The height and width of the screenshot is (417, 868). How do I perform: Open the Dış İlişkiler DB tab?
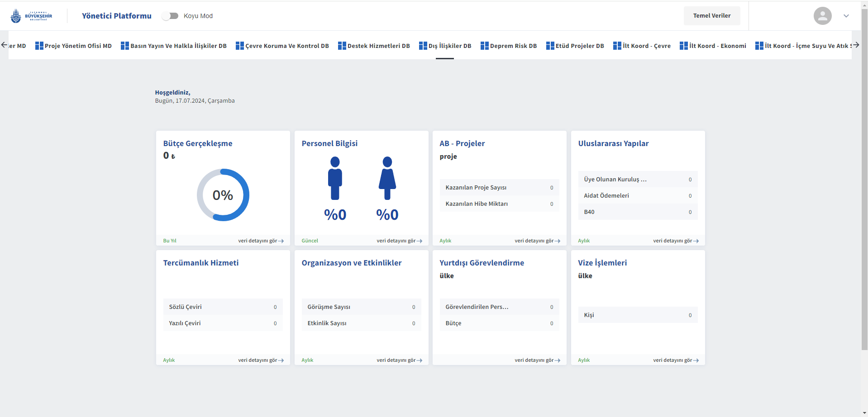[445, 46]
